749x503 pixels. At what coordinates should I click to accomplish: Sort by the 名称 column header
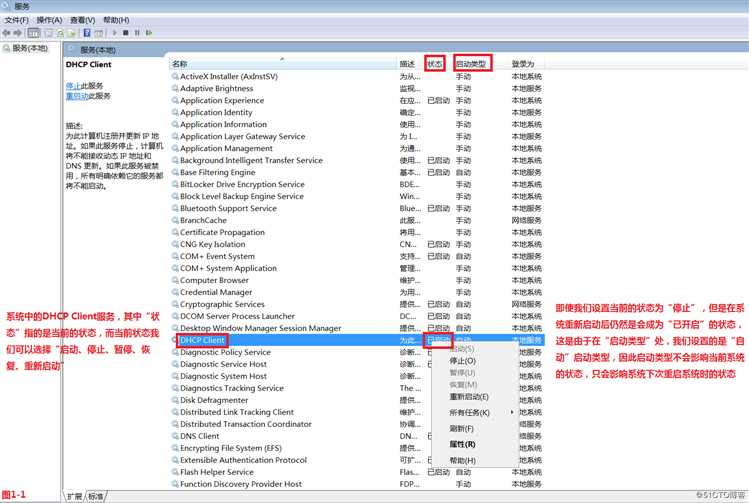pyautogui.click(x=284, y=64)
